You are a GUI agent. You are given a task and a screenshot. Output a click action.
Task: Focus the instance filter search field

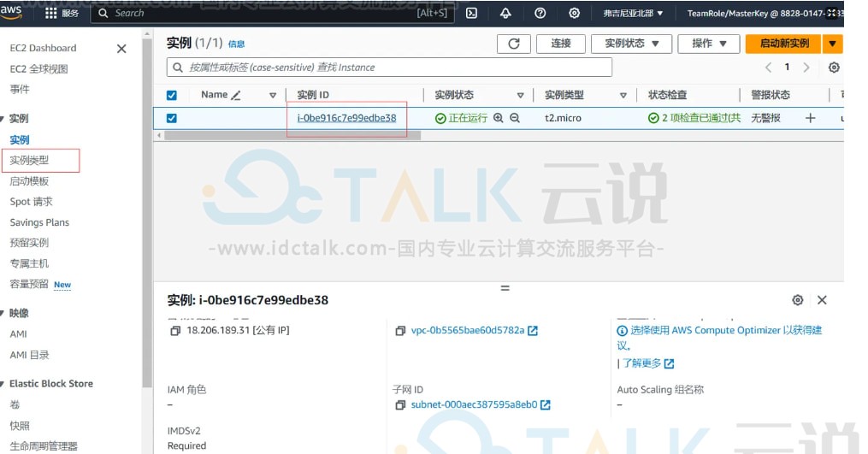click(389, 68)
